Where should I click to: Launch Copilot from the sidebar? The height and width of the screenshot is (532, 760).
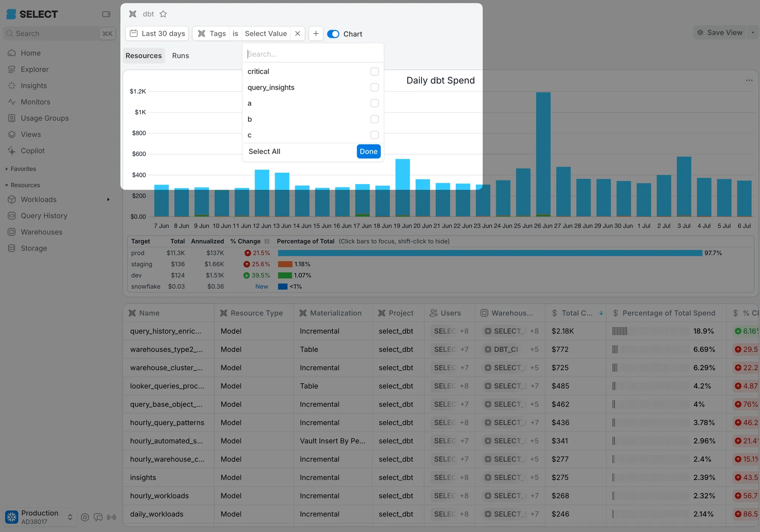[33, 151]
